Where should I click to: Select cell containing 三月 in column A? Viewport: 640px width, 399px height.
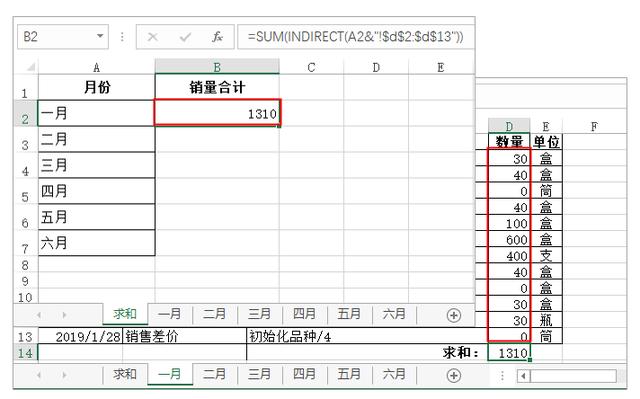coord(96,165)
